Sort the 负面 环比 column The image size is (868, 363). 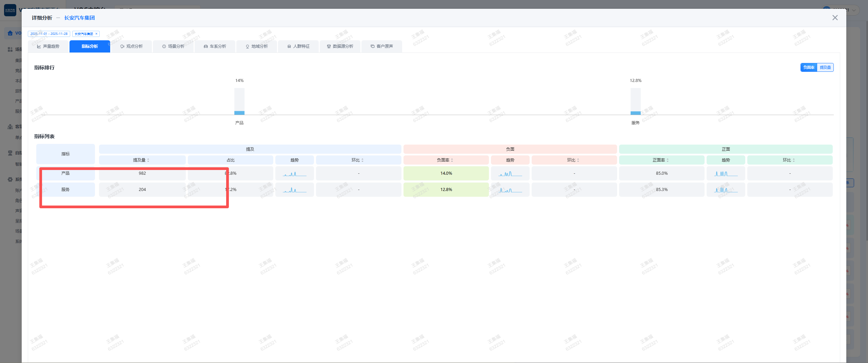click(578, 160)
